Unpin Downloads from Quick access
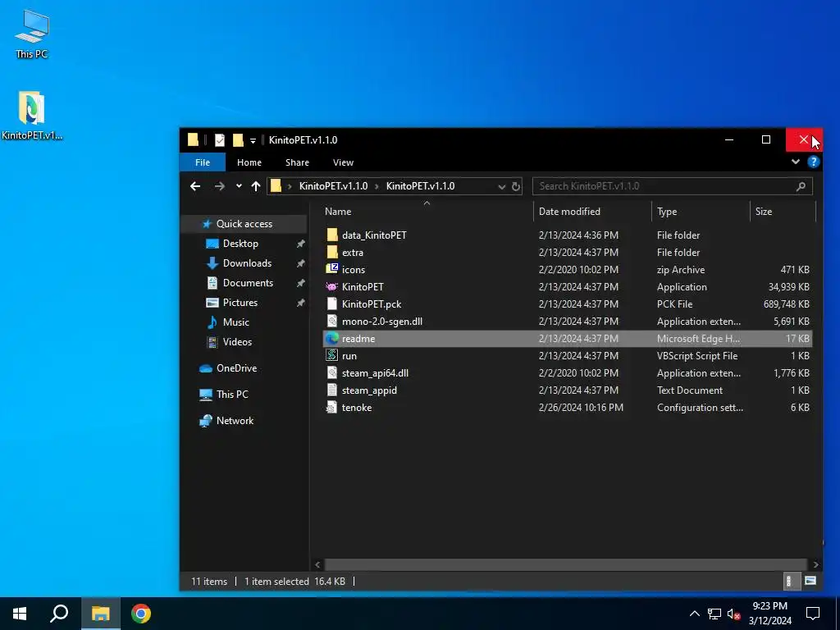 (x=300, y=263)
